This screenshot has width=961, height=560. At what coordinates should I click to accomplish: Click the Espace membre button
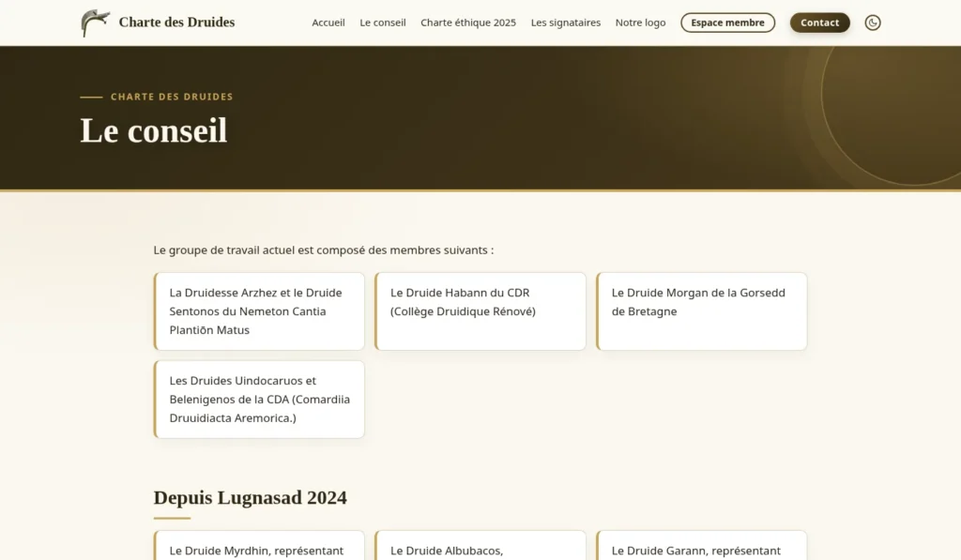[x=727, y=23]
